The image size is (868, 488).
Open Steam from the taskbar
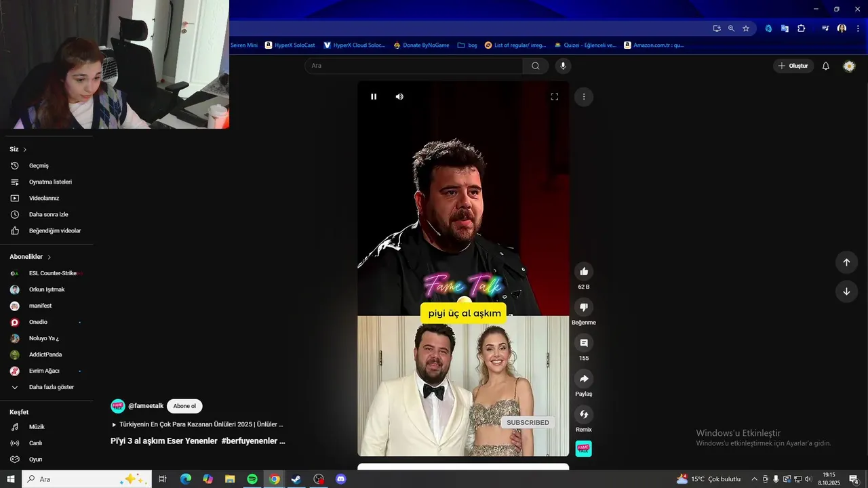tap(296, 479)
